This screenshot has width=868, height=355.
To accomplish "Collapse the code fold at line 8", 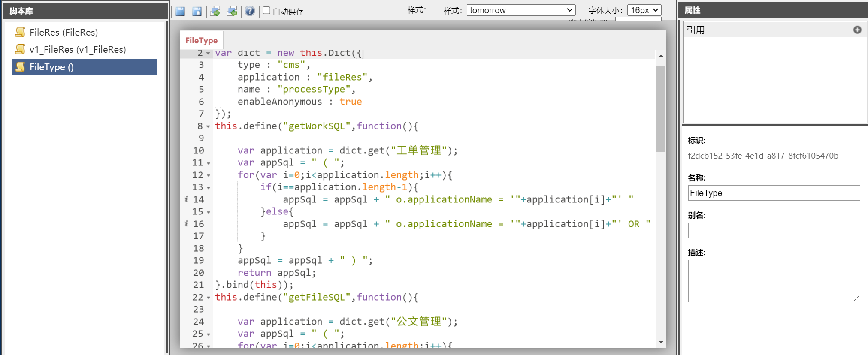I will click(209, 126).
